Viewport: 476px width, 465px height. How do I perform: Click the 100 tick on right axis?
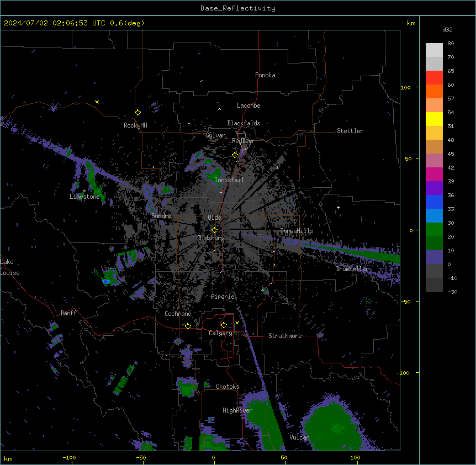point(405,87)
